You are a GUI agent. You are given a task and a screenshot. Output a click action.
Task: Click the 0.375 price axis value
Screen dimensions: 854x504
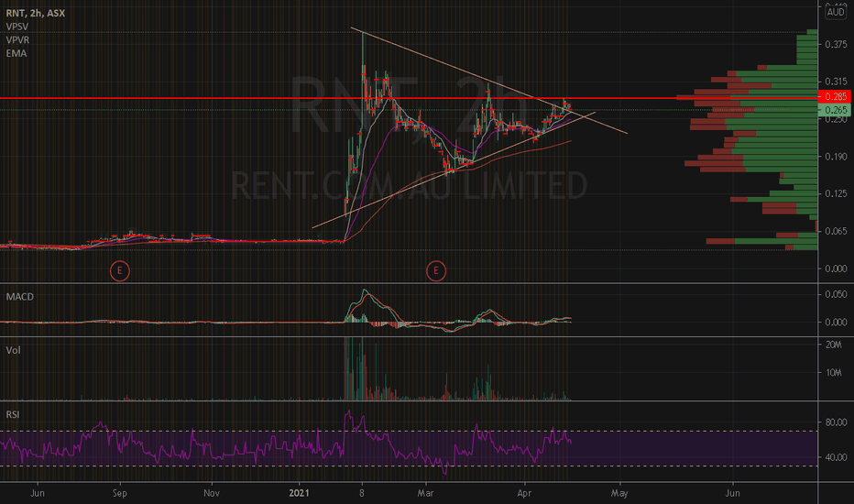click(836, 44)
